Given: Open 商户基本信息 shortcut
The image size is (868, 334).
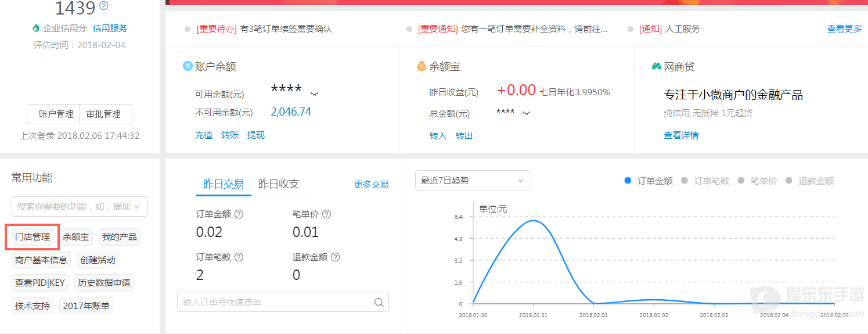Looking at the screenshot, I should pyautogui.click(x=41, y=260).
